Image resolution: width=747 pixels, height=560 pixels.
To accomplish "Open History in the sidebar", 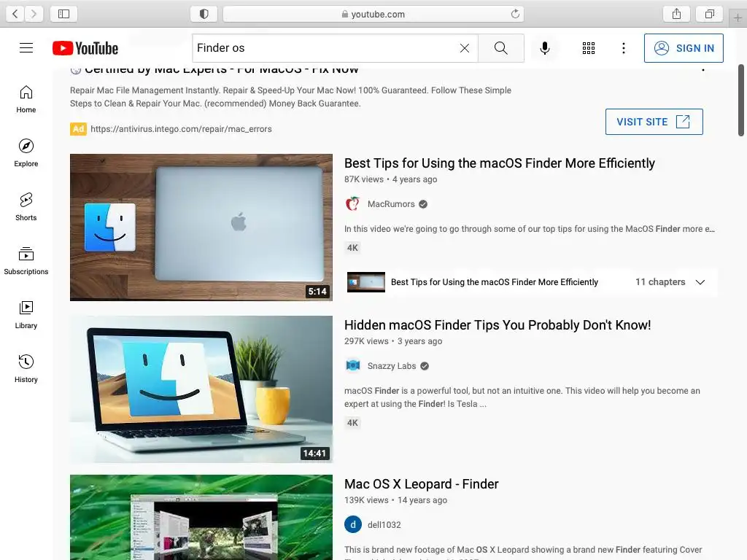I will [x=26, y=368].
